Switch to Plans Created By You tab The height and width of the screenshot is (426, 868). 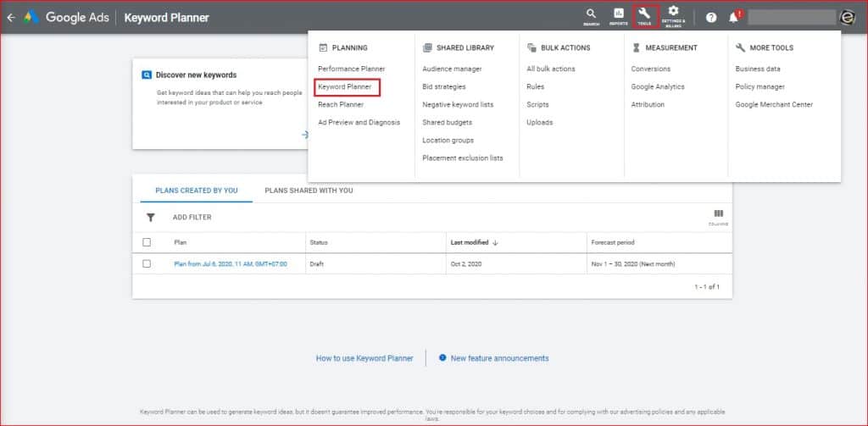197,191
